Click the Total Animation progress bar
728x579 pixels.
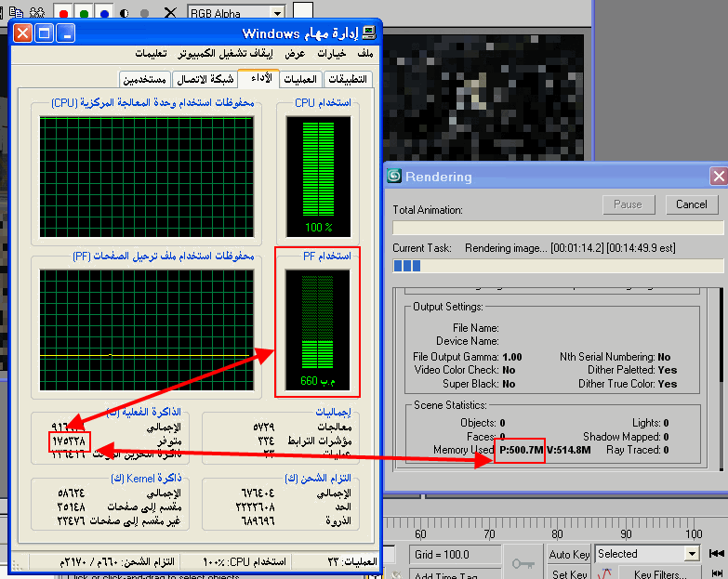point(558,228)
